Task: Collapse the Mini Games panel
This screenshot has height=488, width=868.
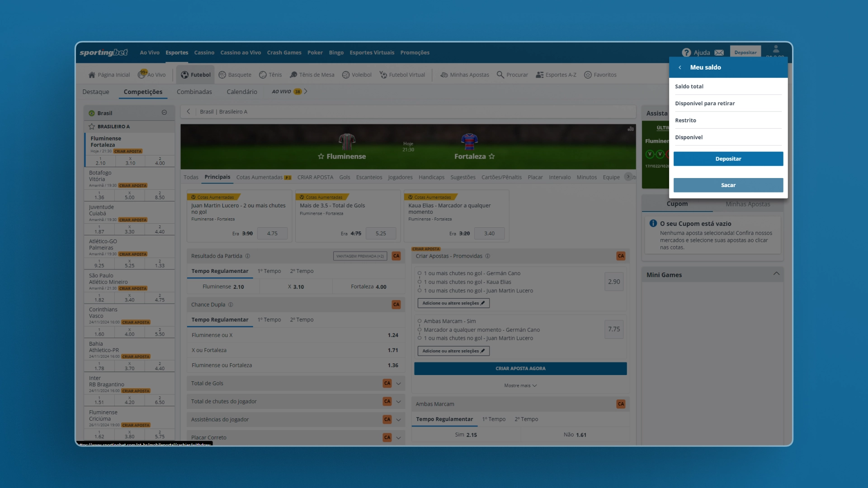Action: coord(776,274)
